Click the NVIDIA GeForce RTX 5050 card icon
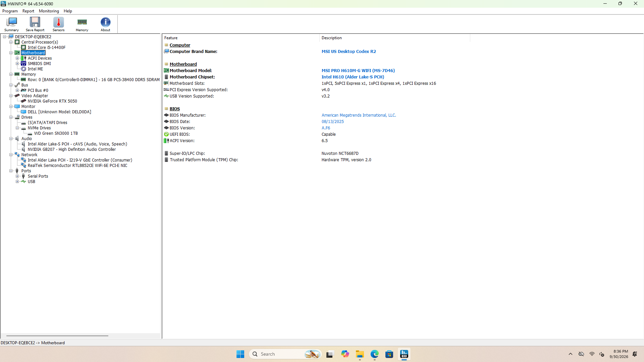Viewport: 644px width, 362px height. click(x=23, y=101)
